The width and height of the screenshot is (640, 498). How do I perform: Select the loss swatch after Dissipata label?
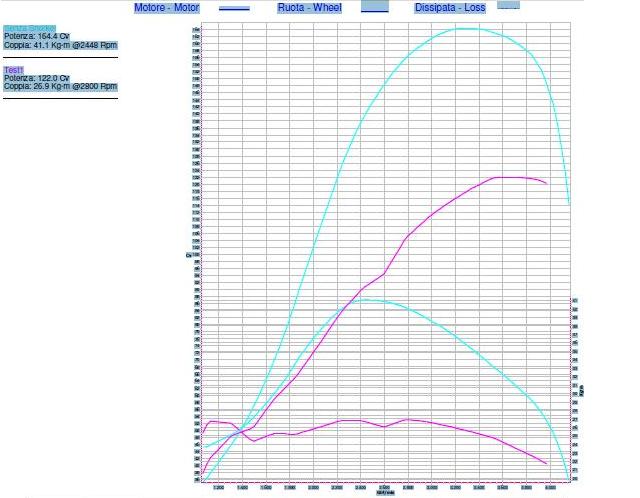pyautogui.click(x=508, y=6)
